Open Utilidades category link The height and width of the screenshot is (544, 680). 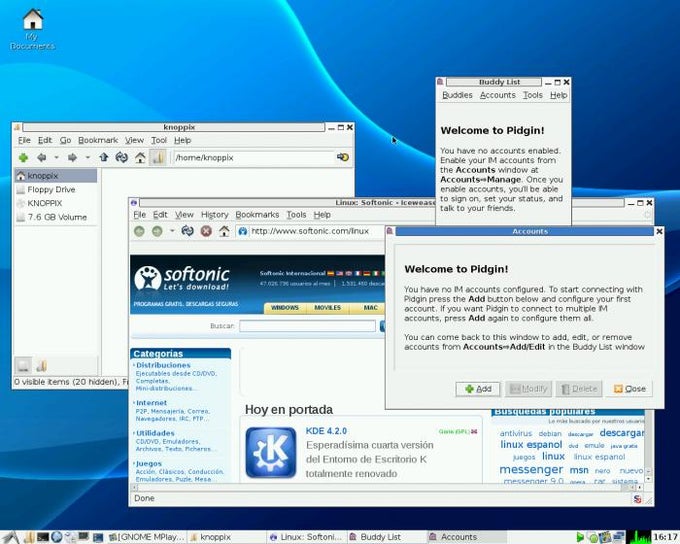pyautogui.click(x=155, y=433)
